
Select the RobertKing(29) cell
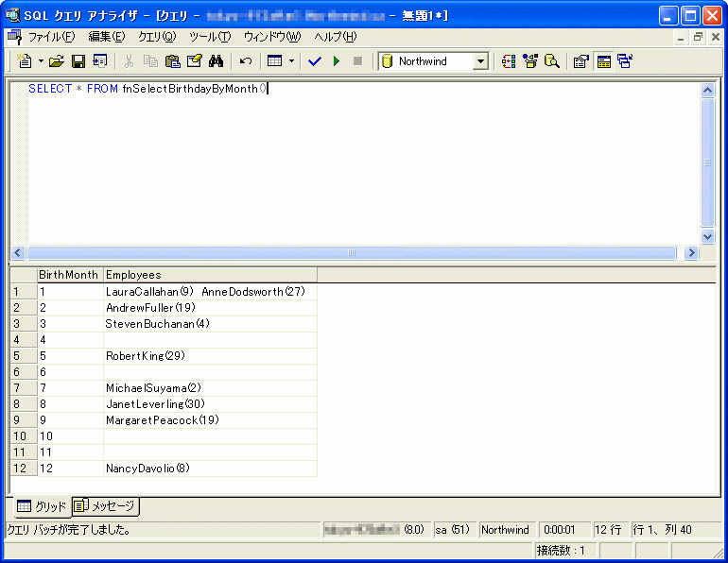pyautogui.click(x=210, y=356)
